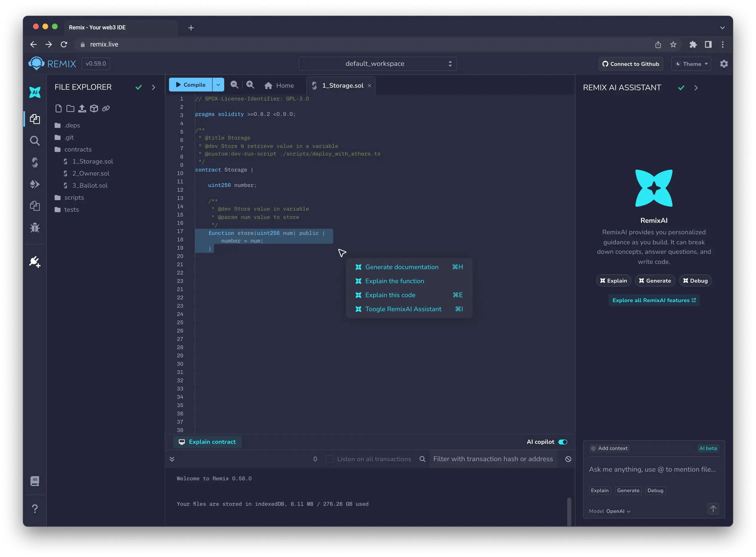Open the file search sidebar icon
Viewport: 756px width, 557px height.
click(35, 141)
